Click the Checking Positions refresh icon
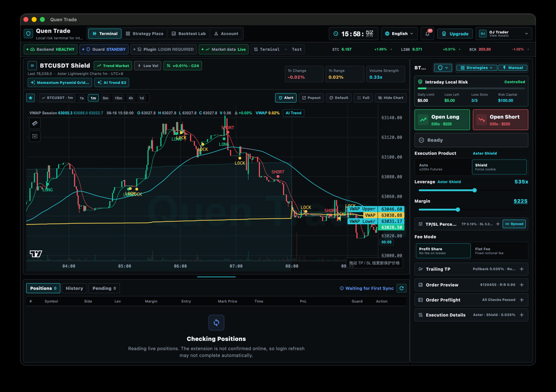Screen dimensions: 556x392 pos(216,322)
